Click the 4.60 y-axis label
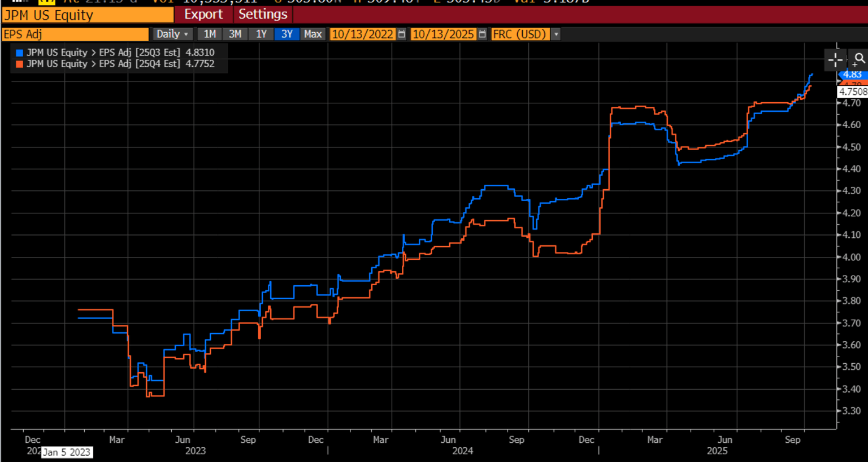 (852, 125)
